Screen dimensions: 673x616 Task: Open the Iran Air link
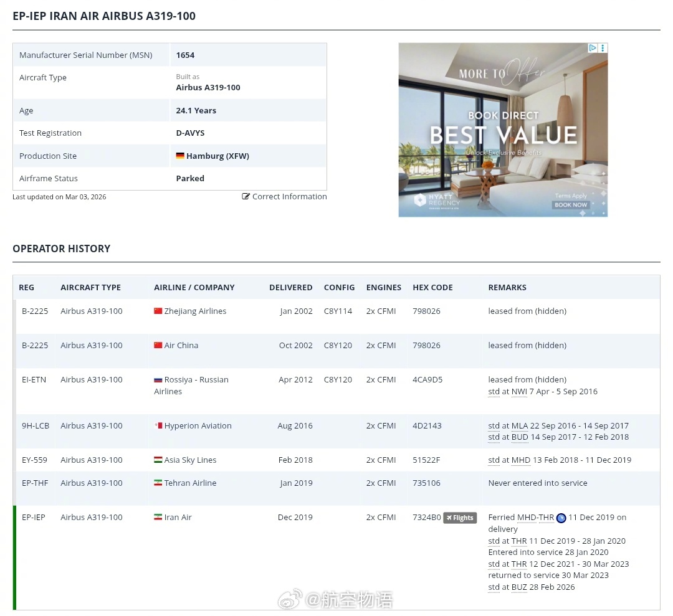pos(178,518)
